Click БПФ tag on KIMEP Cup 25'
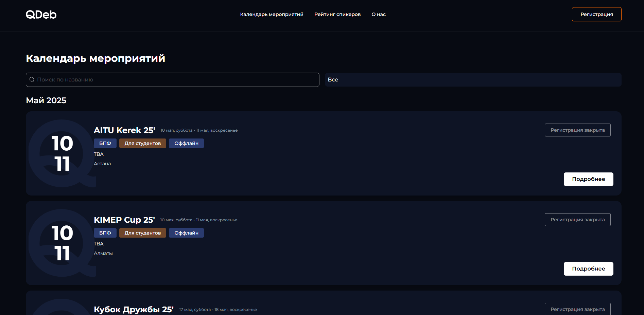This screenshot has height=315, width=644. (x=105, y=233)
